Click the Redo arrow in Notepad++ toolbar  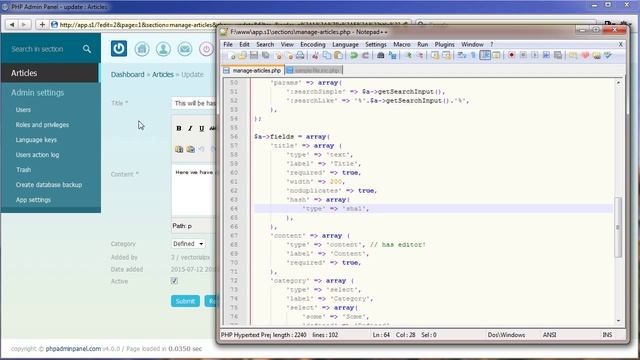(365, 55)
